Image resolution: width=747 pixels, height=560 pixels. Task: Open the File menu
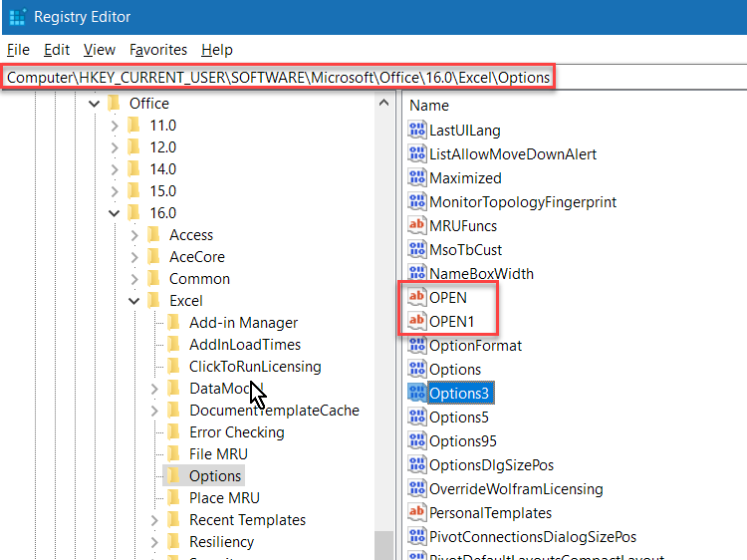pyautogui.click(x=18, y=50)
